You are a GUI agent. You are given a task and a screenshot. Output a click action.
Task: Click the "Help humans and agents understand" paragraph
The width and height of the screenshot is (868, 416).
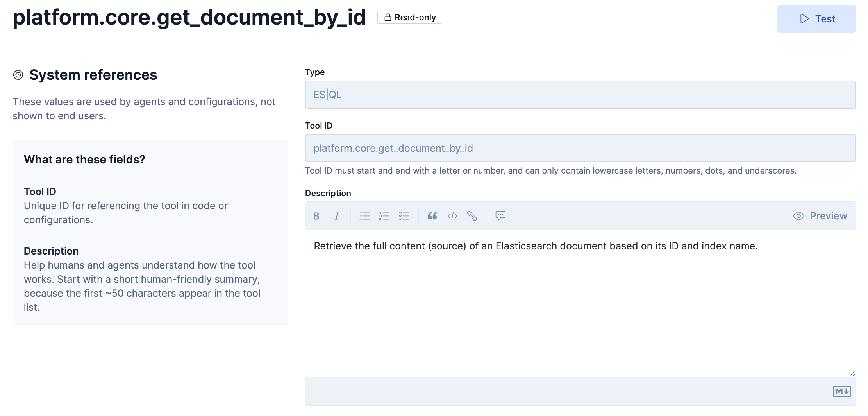point(142,286)
